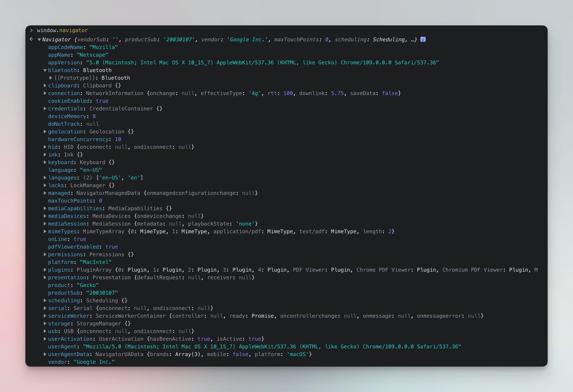Expand the serviceWorker container
The height and width of the screenshot is (392, 573).
click(x=45, y=316)
